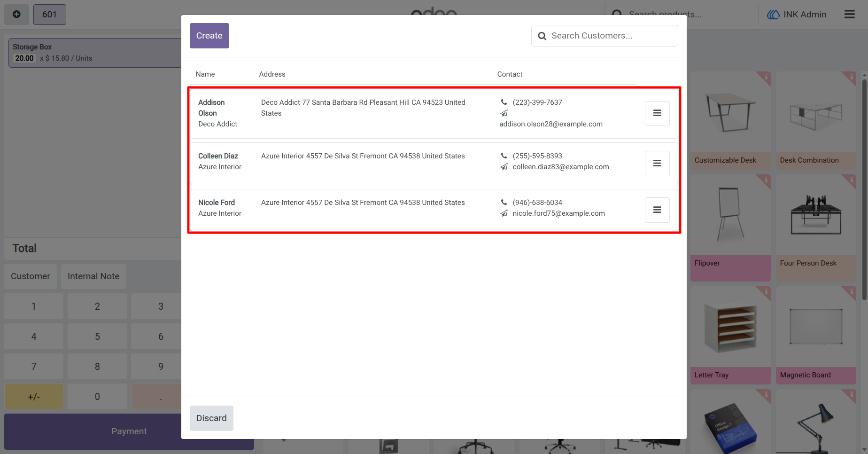The image size is (868, 454).
Task: Open the menu for Addison Olson
Action: tap(657, 113)
